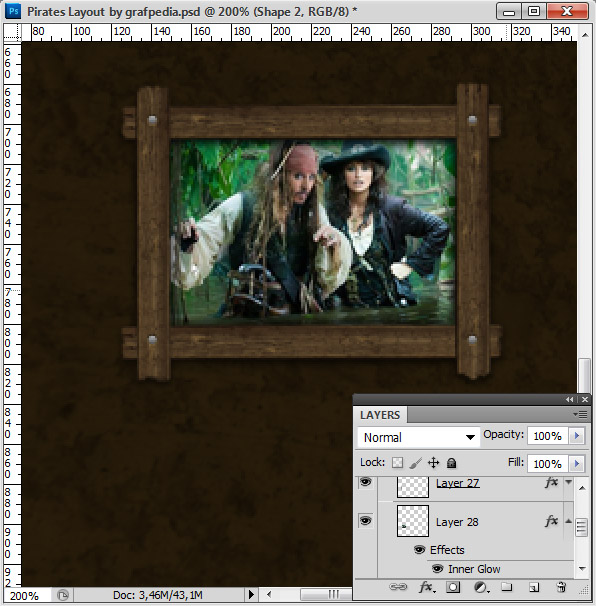Click the framed pirates photo on the canvas
Image resolution: width=596 pixels, height=606 pixels.
[x=313, y=232]
